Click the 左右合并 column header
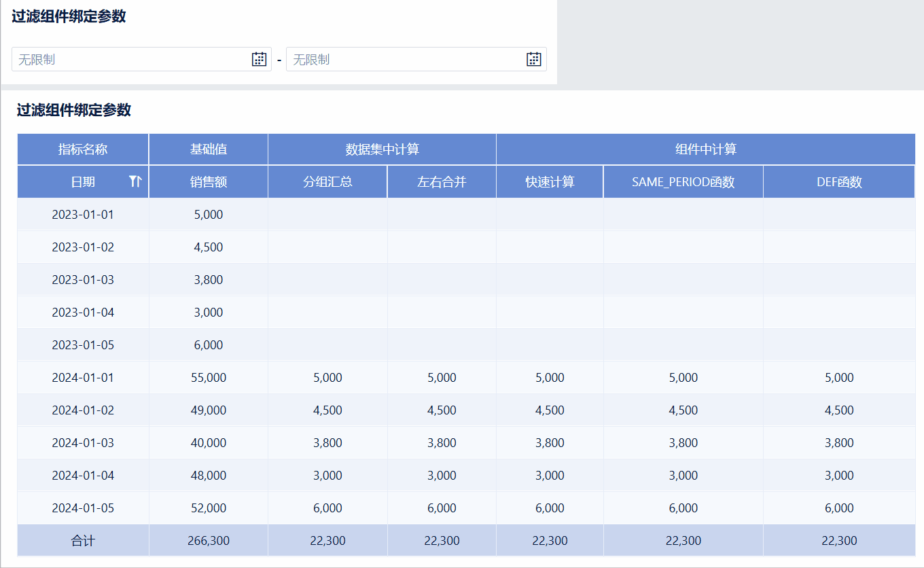The height and width of the screenshot is (568, 924). (x=442, y=182)
